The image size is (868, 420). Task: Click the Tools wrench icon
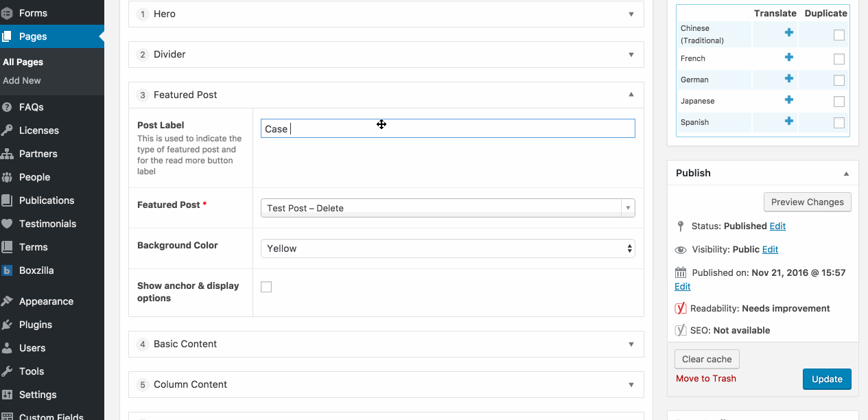tap(7, 371)
